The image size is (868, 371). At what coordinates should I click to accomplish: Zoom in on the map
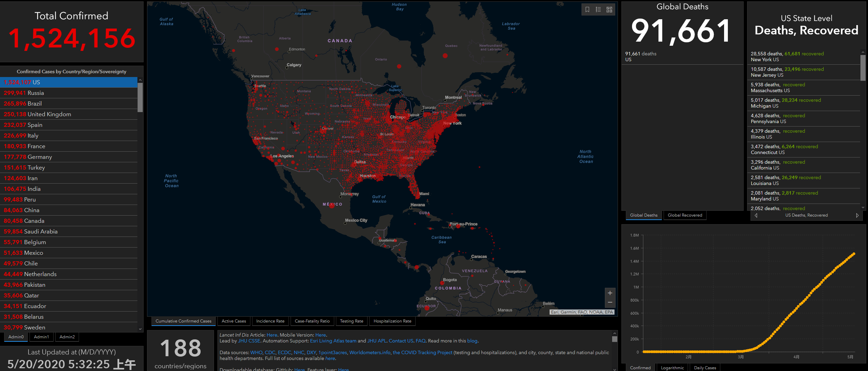(610, 293)
